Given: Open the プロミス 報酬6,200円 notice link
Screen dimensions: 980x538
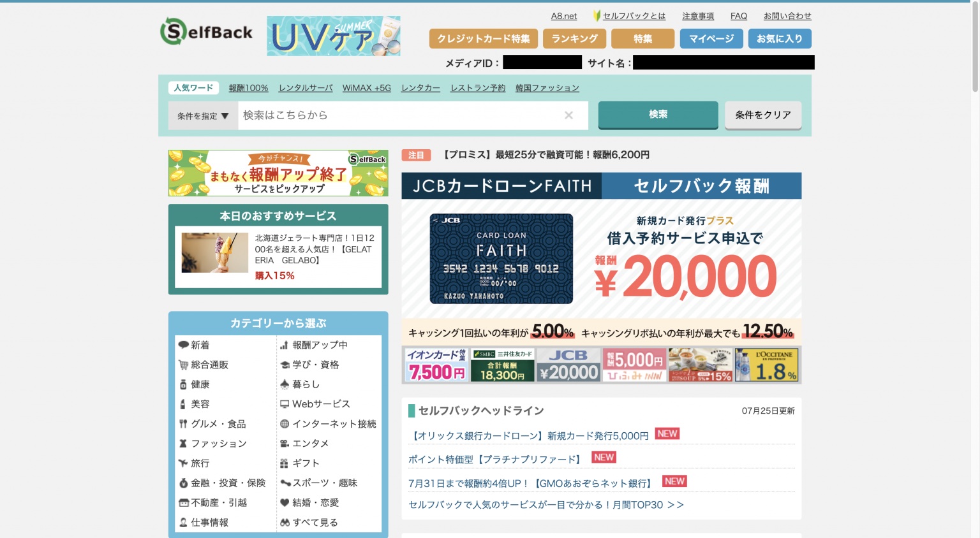Looking at the screenshot, I should pos(546,155).
